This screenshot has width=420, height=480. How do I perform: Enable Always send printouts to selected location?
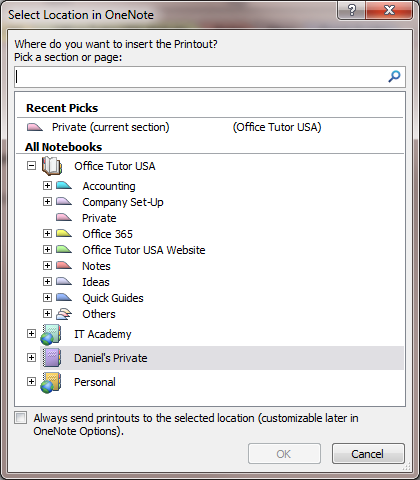pyautogui.click(x=21, y=418)
